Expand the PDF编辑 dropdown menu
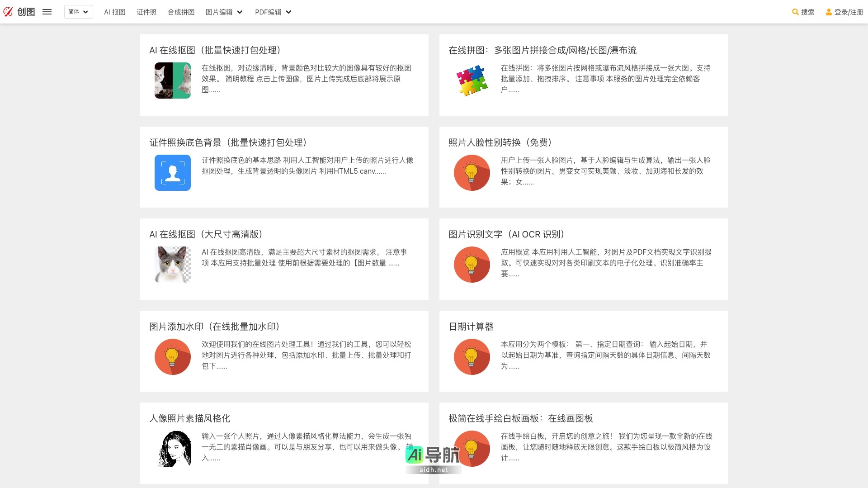 [273, 12]
